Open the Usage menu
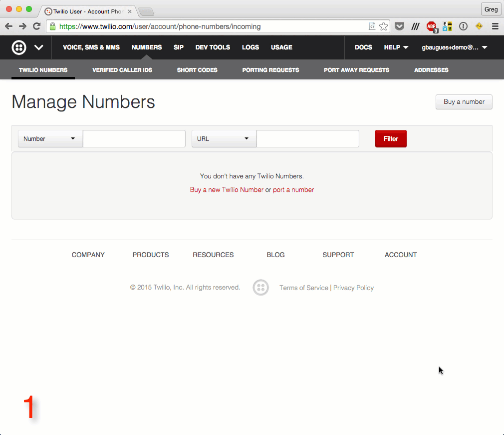The image size is (504, 435). (281, 47)
